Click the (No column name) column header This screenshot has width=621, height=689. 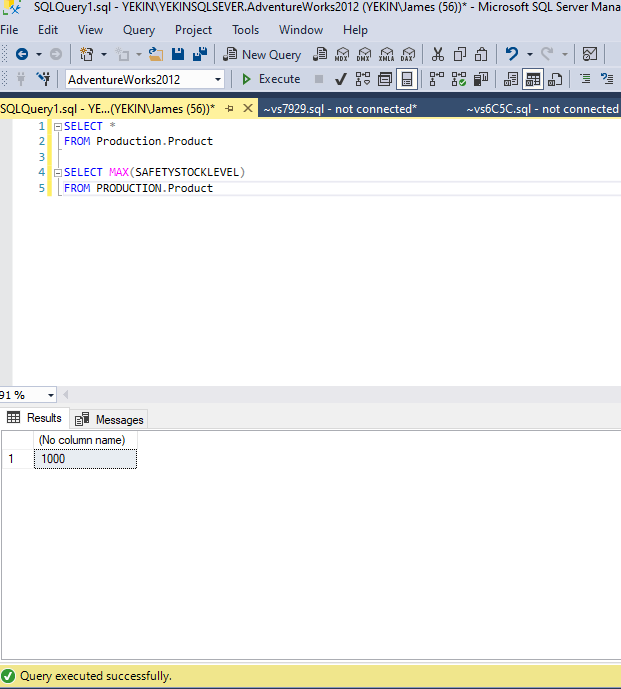[85, 440]
